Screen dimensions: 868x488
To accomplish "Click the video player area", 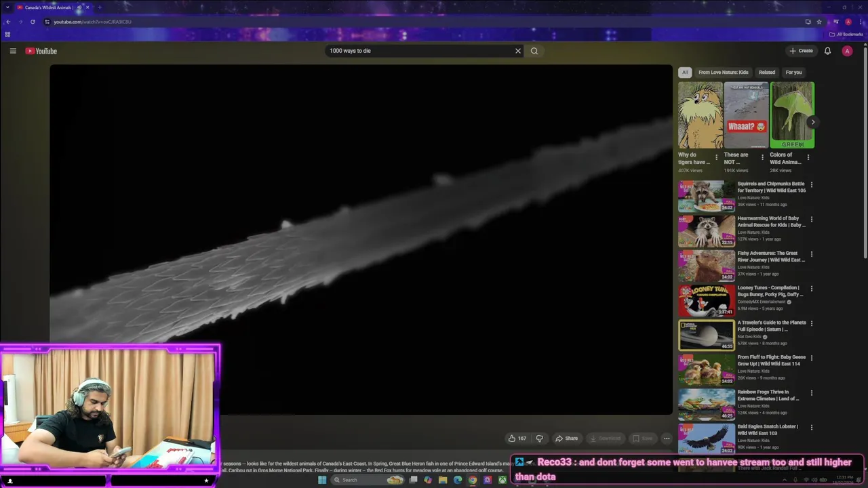I will (361, 239).
